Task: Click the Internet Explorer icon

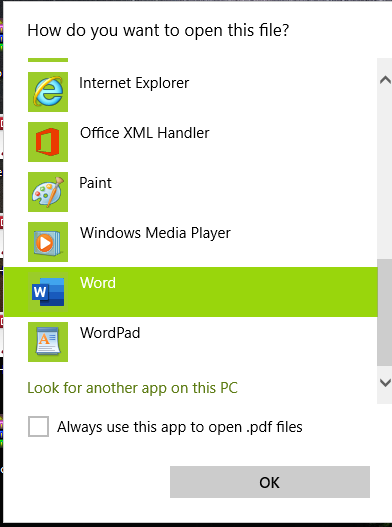Action: click(x=48, y=92)
